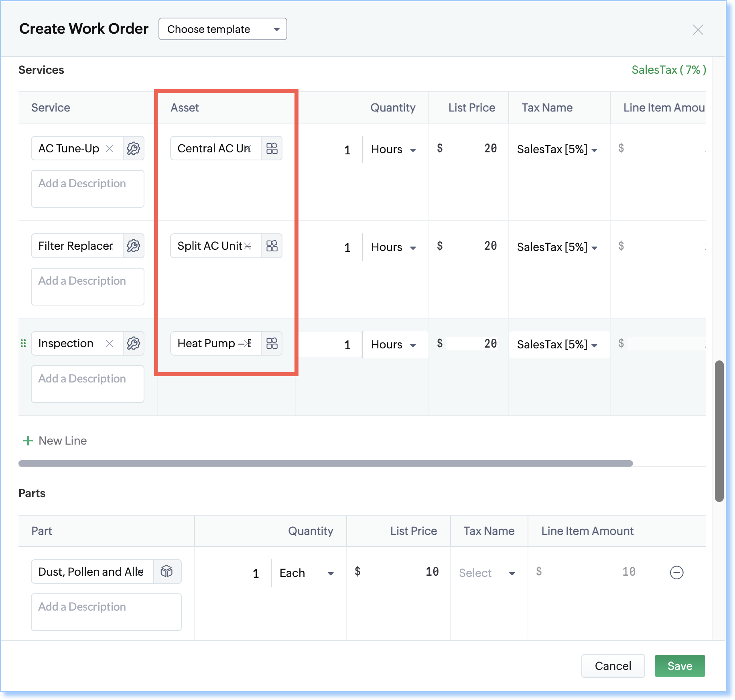735x700 pixels.
Task: Remove the part line via the minus icon
Action: (677, 573)
